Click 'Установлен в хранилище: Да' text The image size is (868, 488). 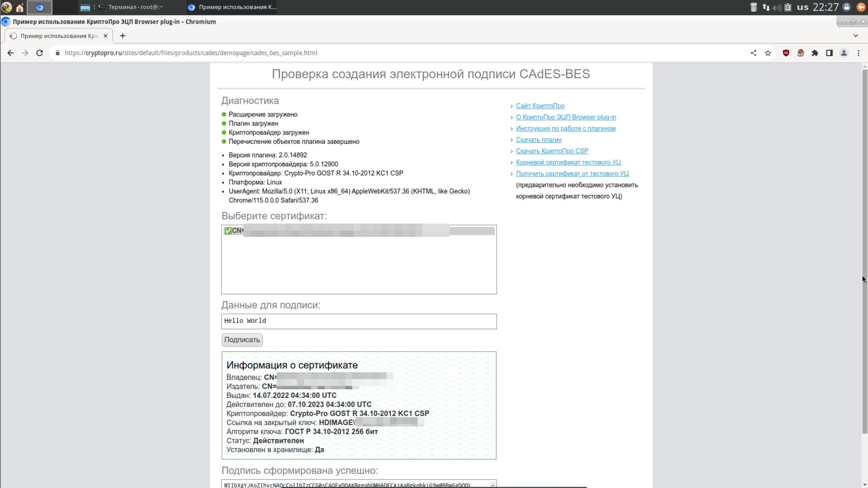pos(275,450)
